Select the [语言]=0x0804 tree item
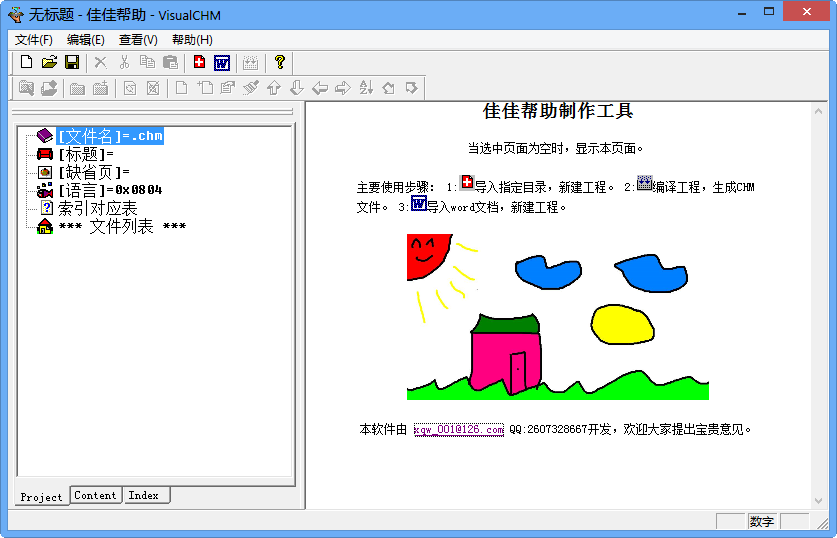The image size is (837, 538). [110, 190]
